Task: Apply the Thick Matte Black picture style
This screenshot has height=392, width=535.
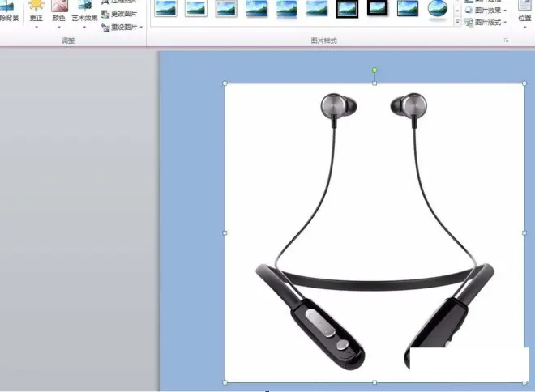Action: (x=378, y=8)
